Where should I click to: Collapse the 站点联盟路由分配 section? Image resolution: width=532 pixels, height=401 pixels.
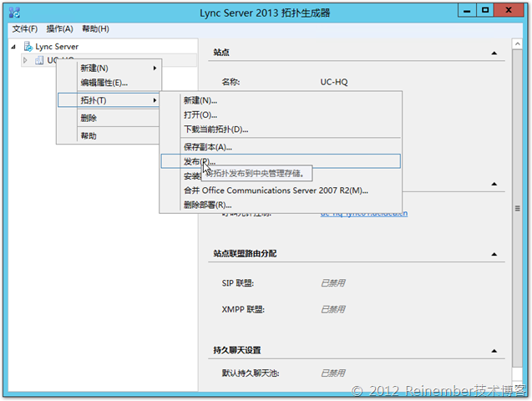pos(494,254)
